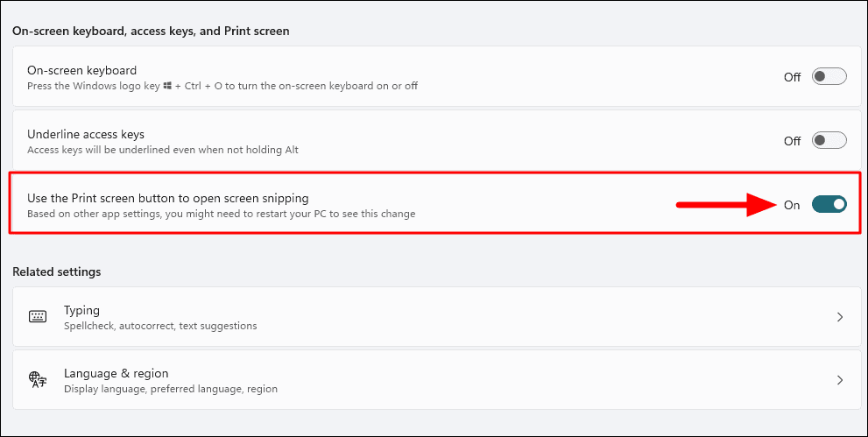Click the Windows logo glyph in keyboard description
The height and width of the screenshot is (437, 868).
(168, 87)
